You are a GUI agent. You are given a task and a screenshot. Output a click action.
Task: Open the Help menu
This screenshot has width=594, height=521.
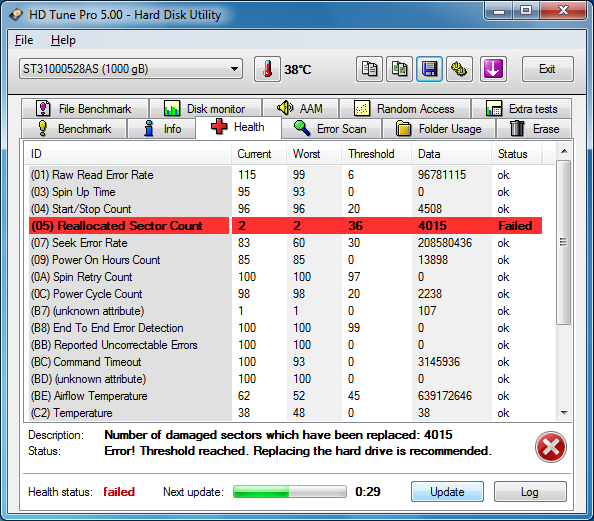point(63,40)
